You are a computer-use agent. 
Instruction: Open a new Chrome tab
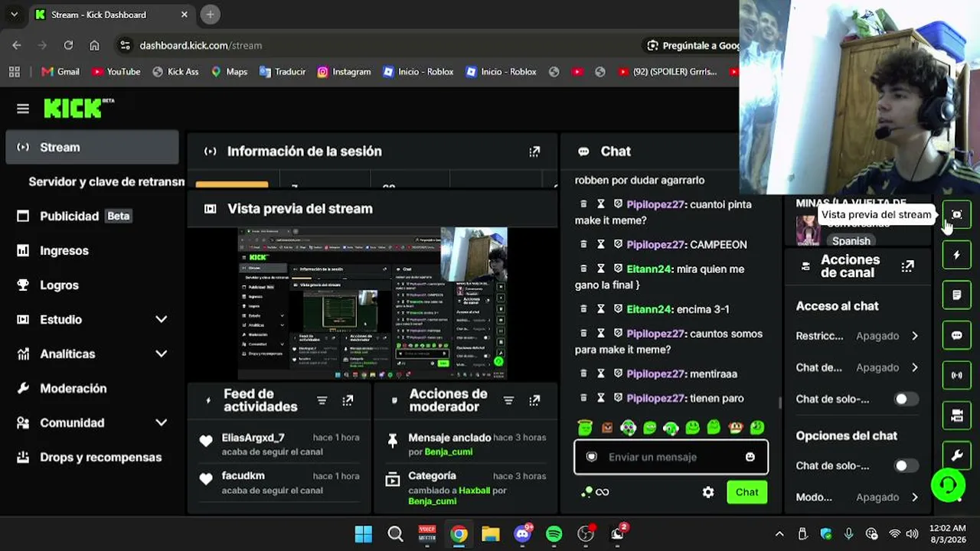[210, 15]
